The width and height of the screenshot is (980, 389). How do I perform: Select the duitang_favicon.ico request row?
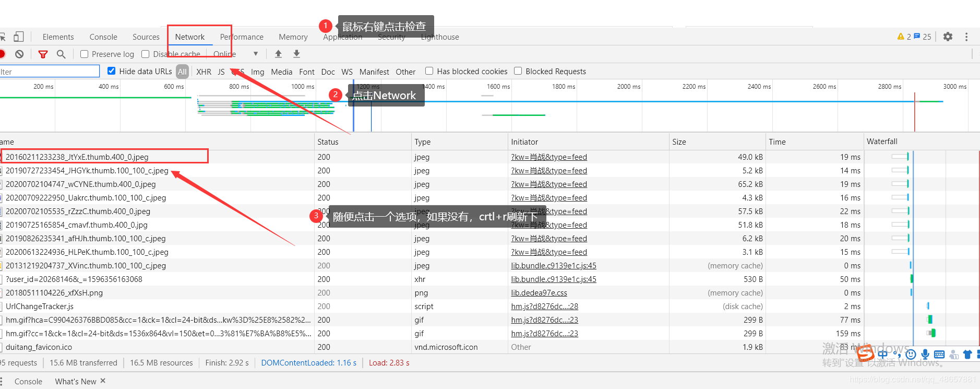click(39, 347)
